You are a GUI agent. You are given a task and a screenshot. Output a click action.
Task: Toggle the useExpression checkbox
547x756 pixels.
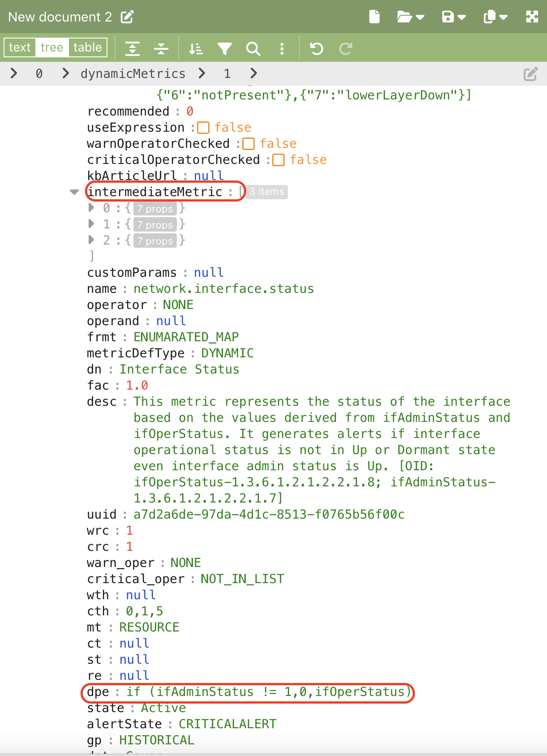click(203, 128)
